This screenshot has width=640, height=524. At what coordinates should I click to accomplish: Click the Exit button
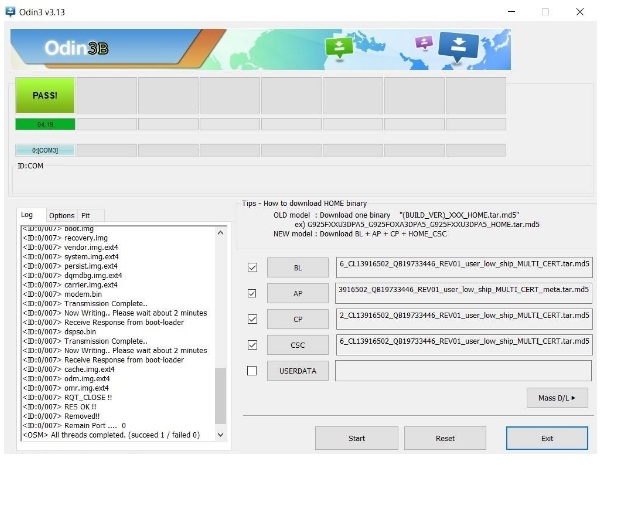pyautogui.click(x=547, y=438)
